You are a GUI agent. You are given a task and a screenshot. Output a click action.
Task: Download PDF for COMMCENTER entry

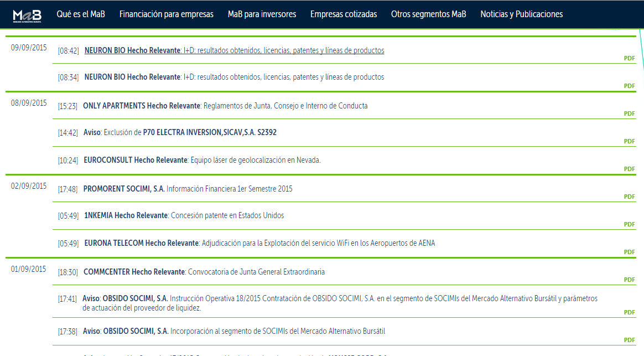pyautogui.click(x=629, y=280)
